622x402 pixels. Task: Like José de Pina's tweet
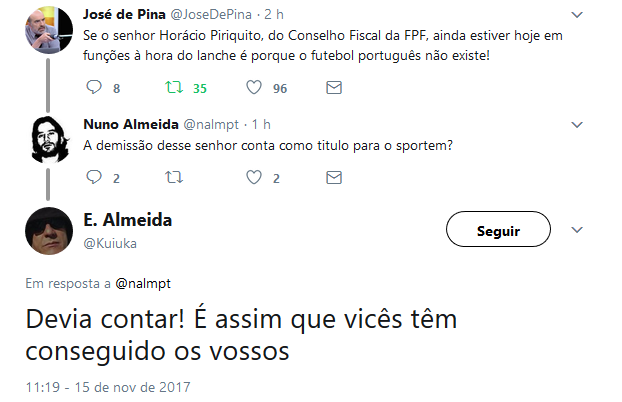pos(254,88)
